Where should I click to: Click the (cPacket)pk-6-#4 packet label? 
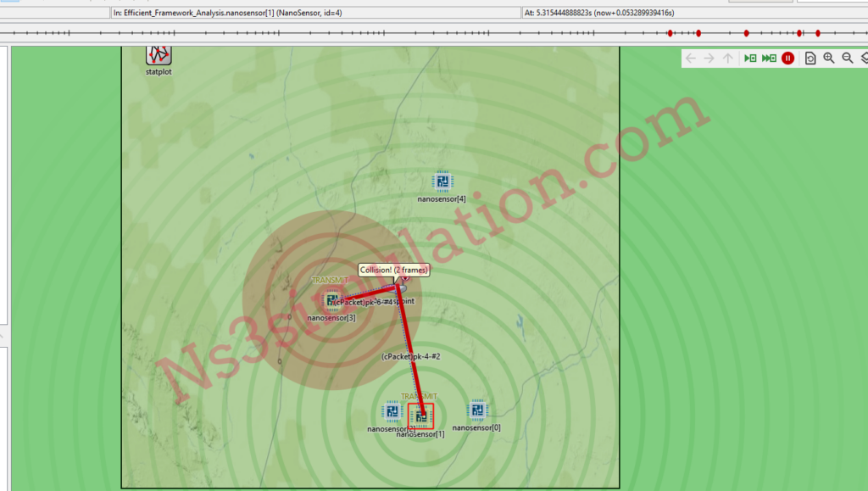363,302
